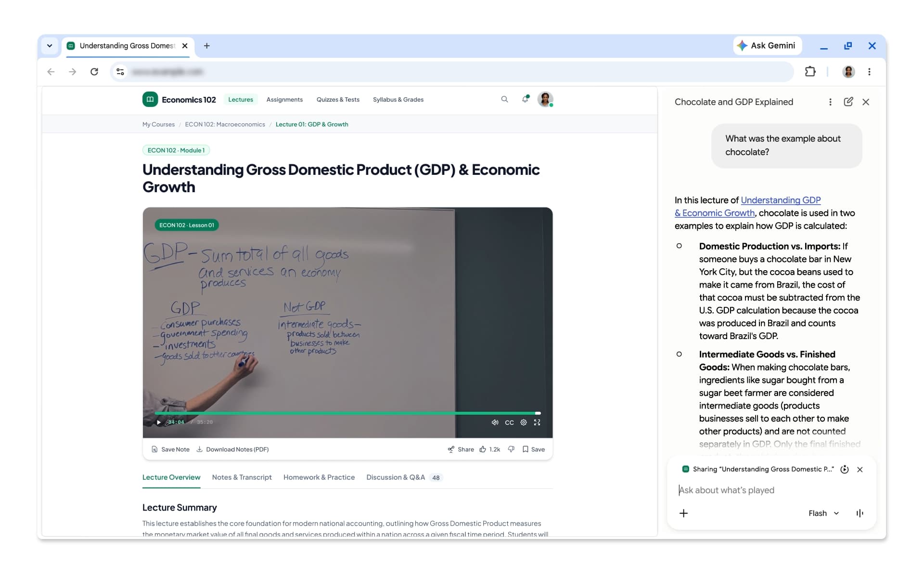Start a new chat with the edit icon
Screen dimensions: 924x578
pyautogui.click(x=848, y=102)
